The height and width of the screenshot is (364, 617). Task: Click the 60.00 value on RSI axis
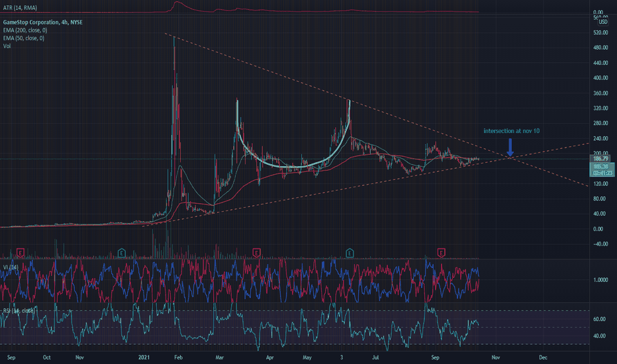pos(599,319)
